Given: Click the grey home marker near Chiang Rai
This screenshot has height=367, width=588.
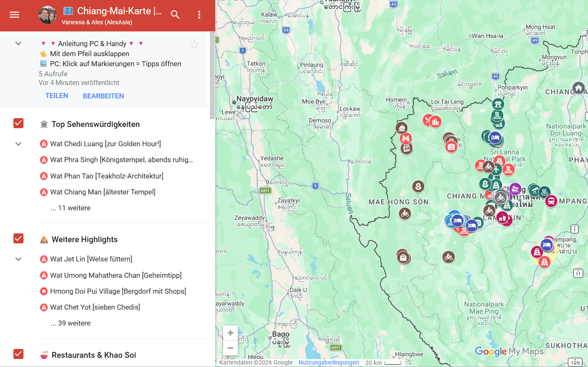Looking at the screenshot, I should tap(578, 88).
